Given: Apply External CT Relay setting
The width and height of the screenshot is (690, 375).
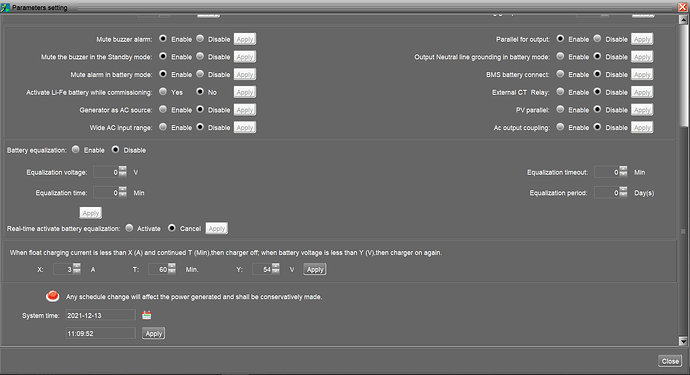Looking at the screenshot, I should click(642, 92).
